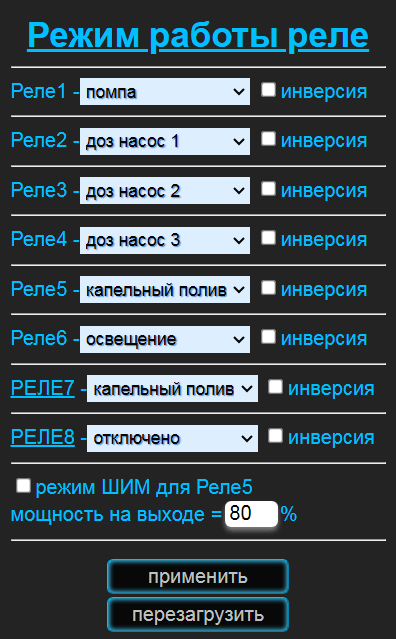This screenshot has width=396, height=639.
Task: Enable режим ШИМ для Реле5 checkbox
Action: point(23,486)
